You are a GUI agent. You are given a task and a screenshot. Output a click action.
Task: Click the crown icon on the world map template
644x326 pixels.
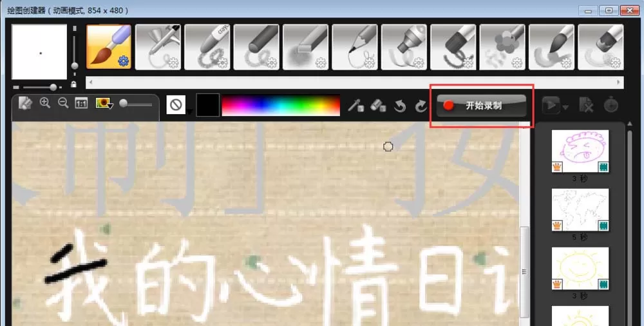(x=557, y=225)
